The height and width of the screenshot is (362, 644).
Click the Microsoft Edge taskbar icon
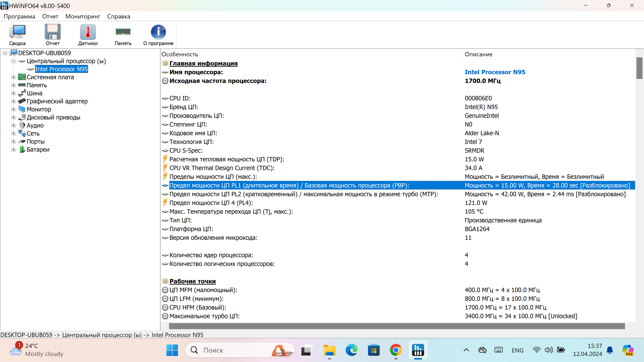click(352, 350)
